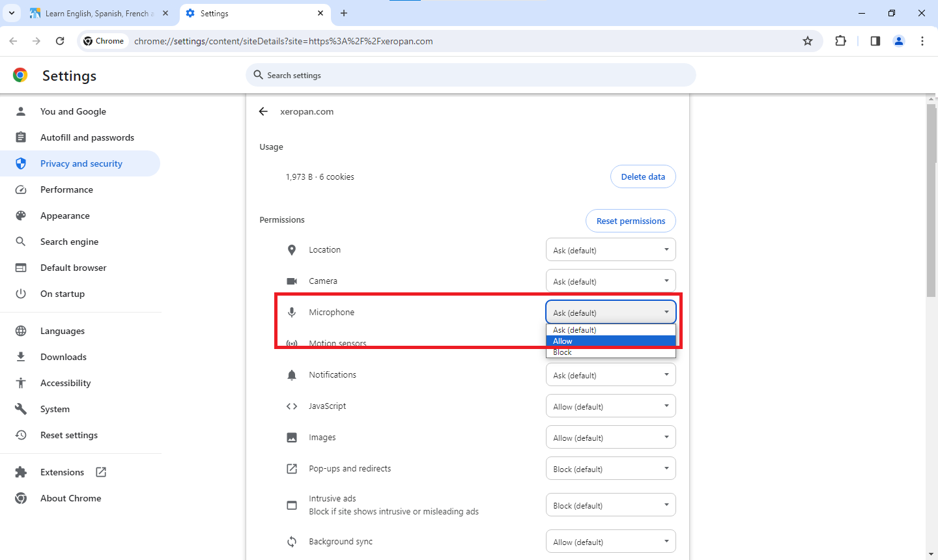Click the Reset permissions button

(631, 221)
